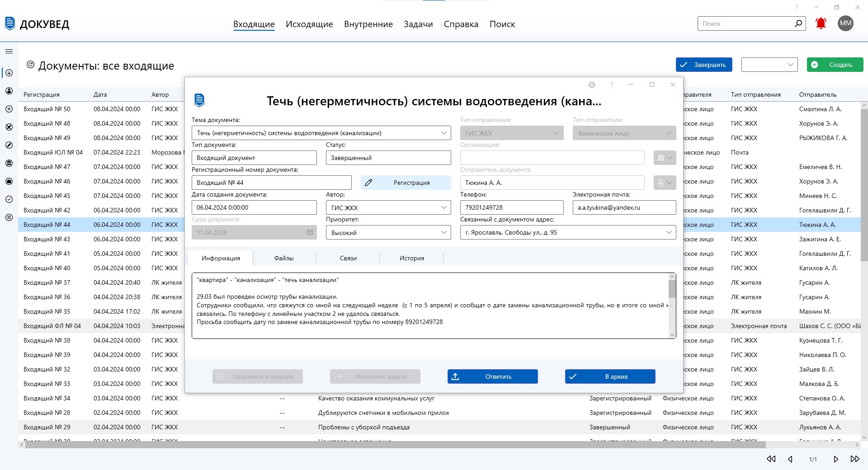Click the email field a.a.tyukina@yandex.ru
868x470 pixels.
coord(624,207)
